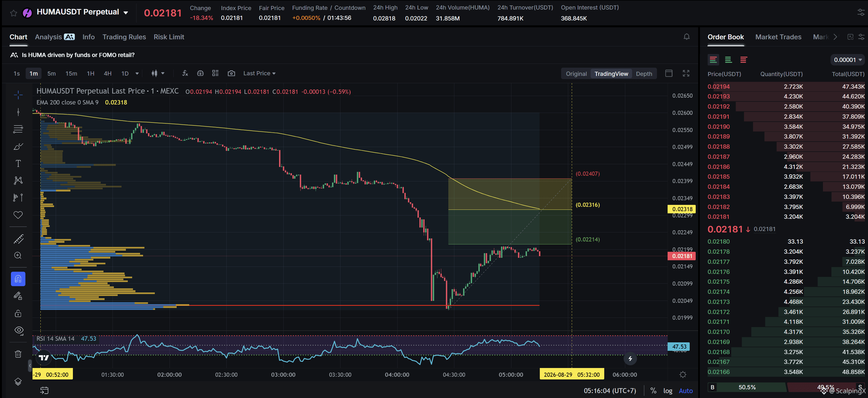868x398 pixels.
Task: Take a chart snapshot with camera icon
Action: point(232,73)
